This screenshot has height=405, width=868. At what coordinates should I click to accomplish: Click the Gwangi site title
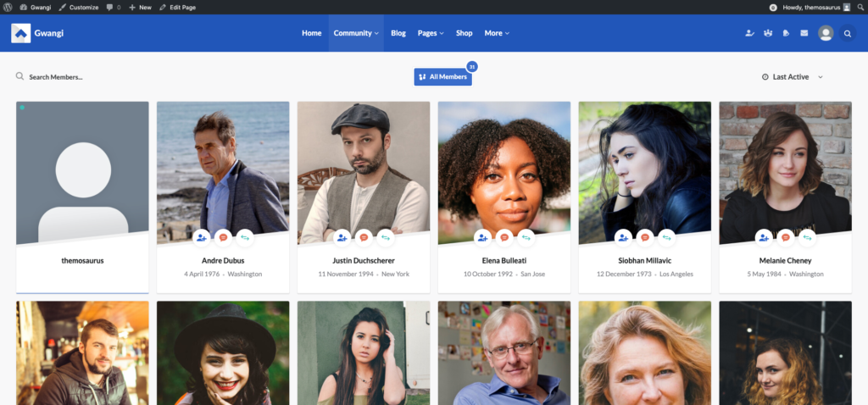point(48,33)
